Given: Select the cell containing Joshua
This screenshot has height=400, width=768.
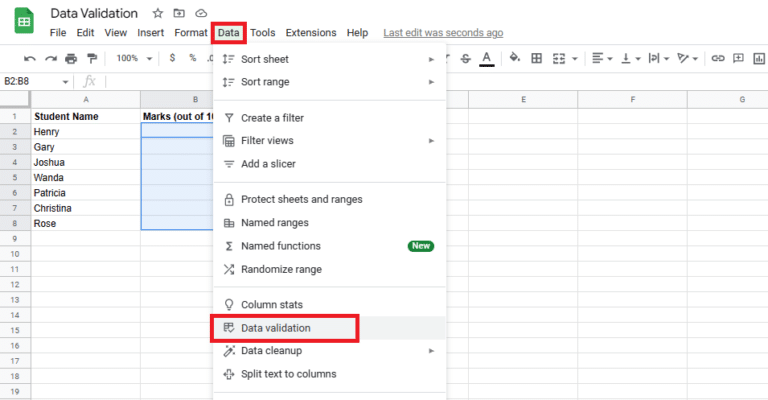Looking at the screenshot, I should pos(86,162).
